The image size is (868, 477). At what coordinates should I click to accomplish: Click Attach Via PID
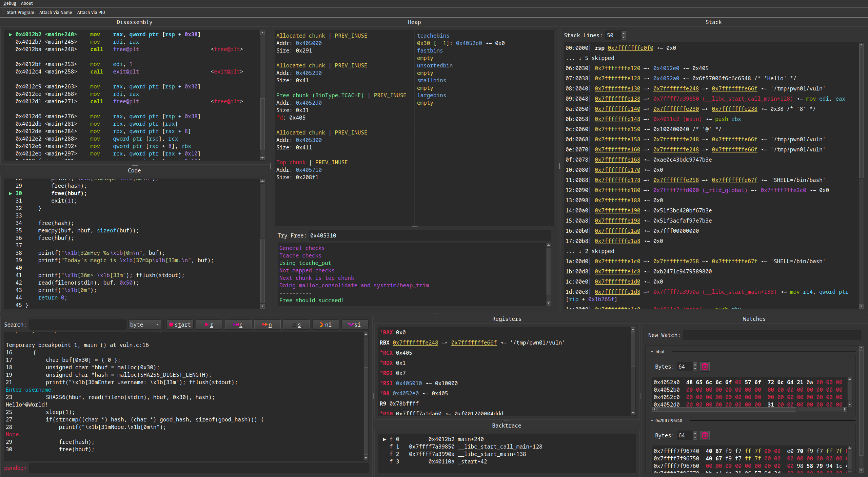click(91, 13)
